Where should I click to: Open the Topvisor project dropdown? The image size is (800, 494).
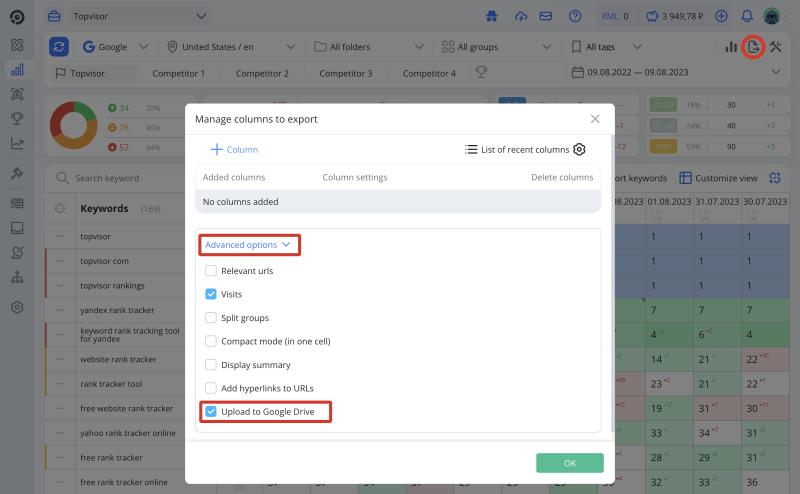coord(139,16)
